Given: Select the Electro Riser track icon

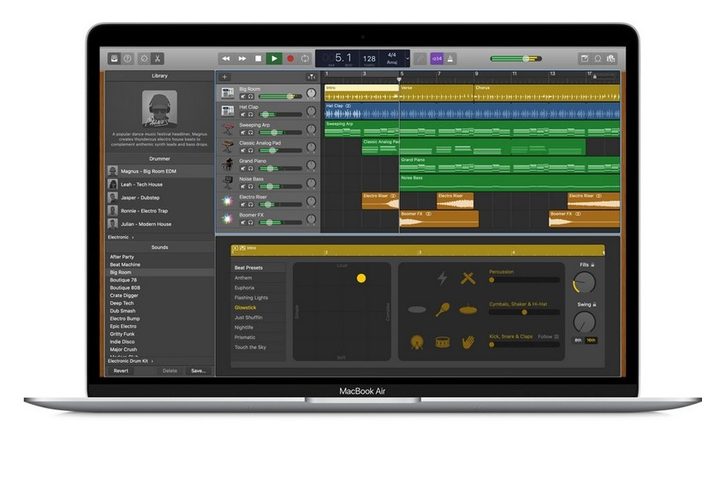Looking at the screenshot, I should pyautogui.click(x=227, y=201).
